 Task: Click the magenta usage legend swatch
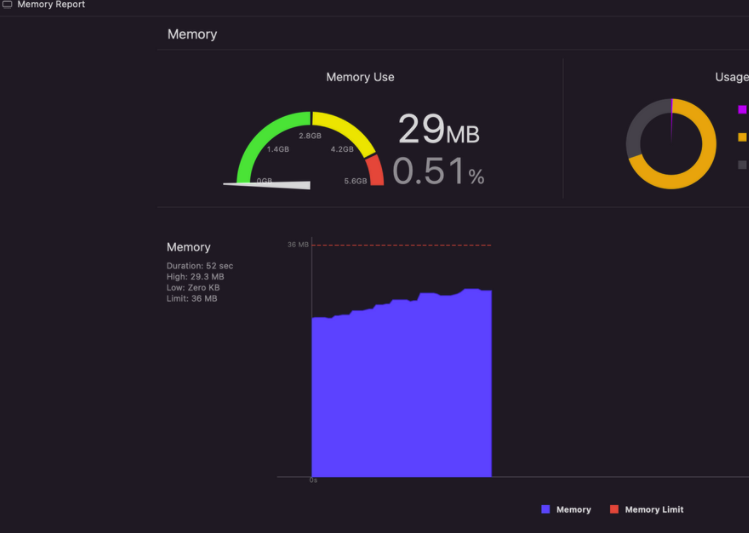[742, 110]
